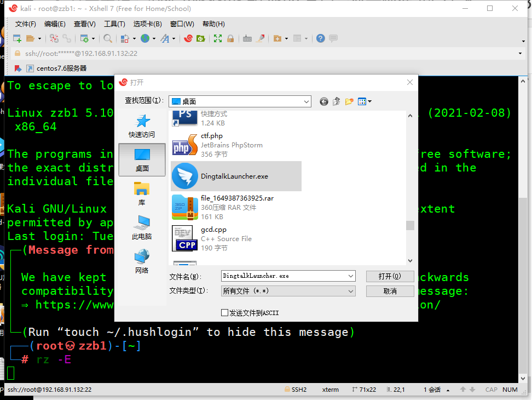Image resolution: width=532 pixels, height=400 pixels.
Task: Toggle 'Send file to ASCII' checkbox
Action: 224,313
